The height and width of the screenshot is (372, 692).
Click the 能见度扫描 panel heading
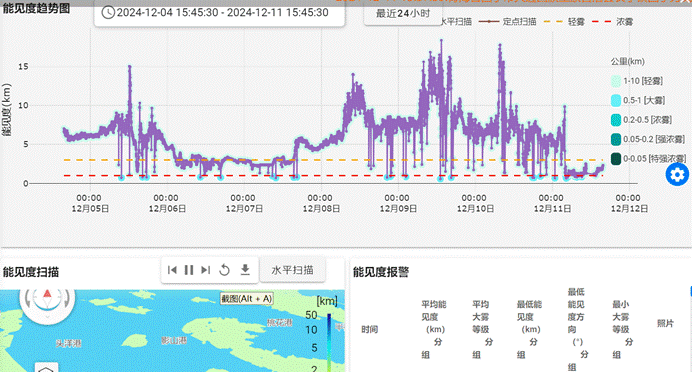click(x=31, y=272)
